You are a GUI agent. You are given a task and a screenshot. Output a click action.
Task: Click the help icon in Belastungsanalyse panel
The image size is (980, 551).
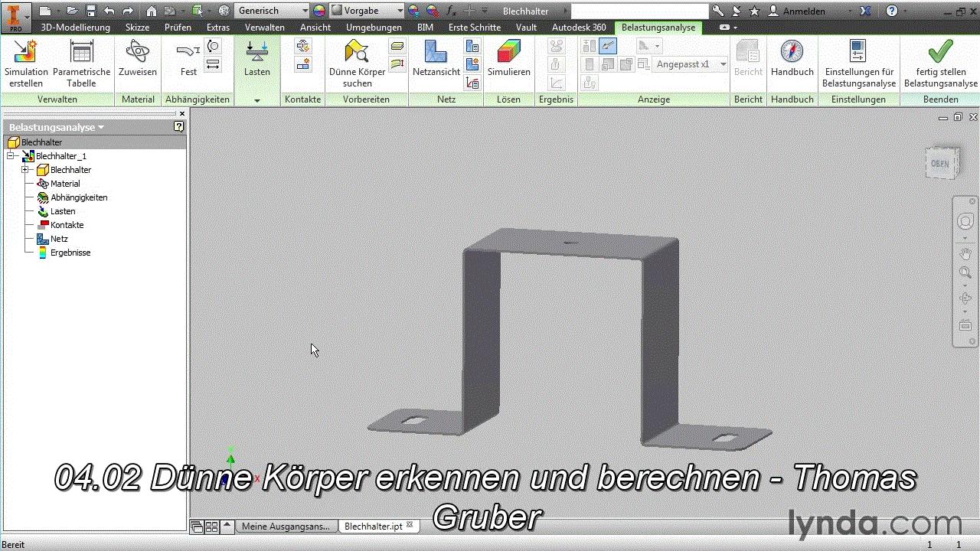click(179, 127)
